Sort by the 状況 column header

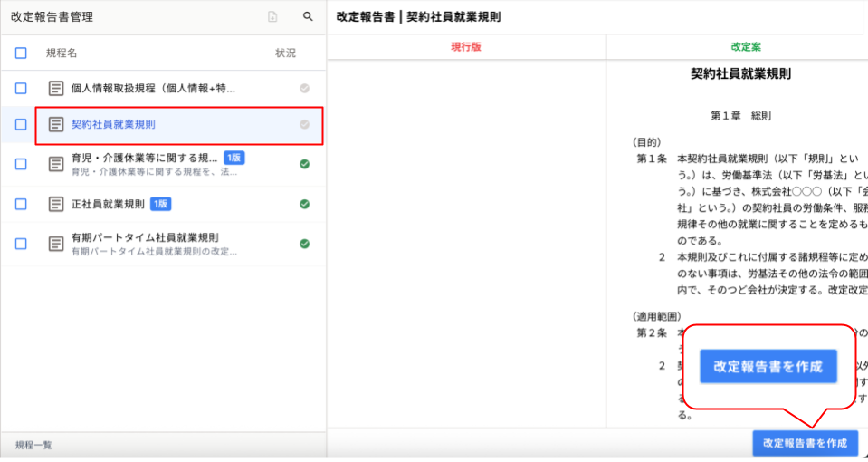(x=285, y=53)
